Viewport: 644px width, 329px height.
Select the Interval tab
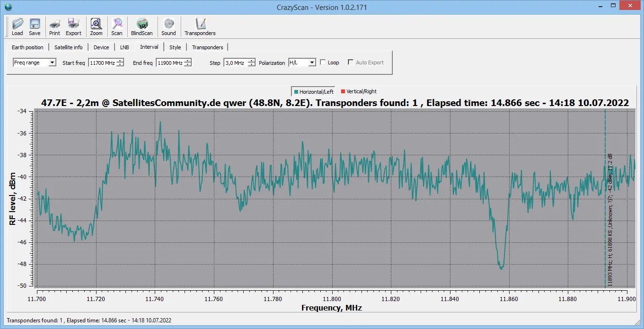point(149,47)
